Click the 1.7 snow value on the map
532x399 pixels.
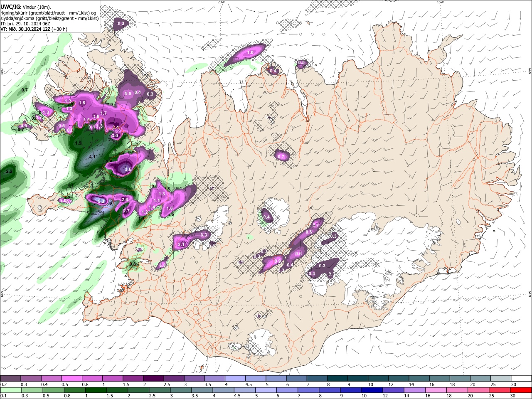104,113
